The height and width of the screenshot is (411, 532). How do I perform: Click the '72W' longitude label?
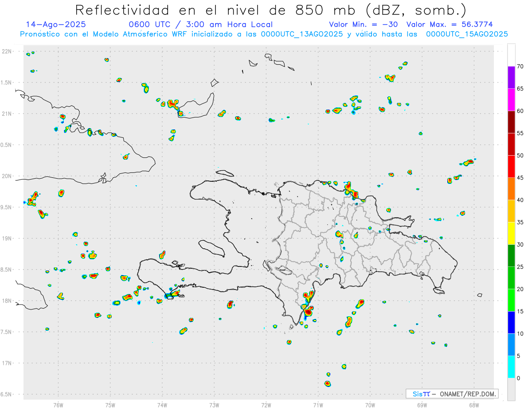coord(266,405)
